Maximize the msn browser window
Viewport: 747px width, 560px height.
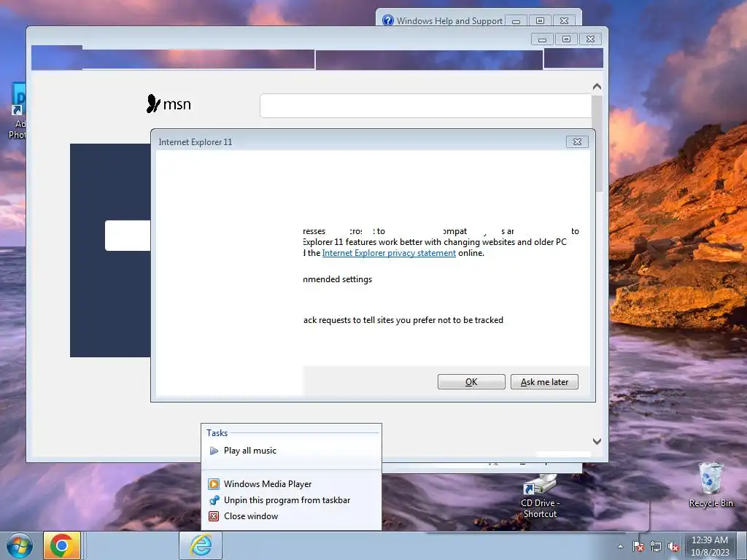566,39
